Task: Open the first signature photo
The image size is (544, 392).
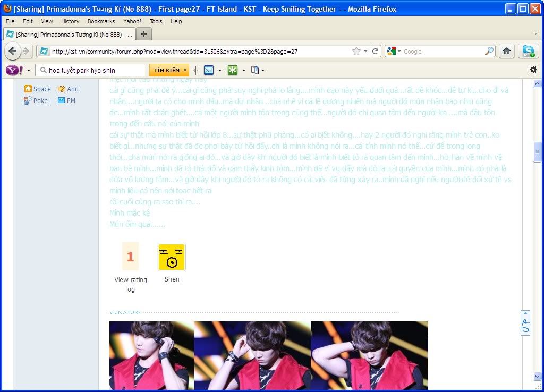Action: click(151, 355)
